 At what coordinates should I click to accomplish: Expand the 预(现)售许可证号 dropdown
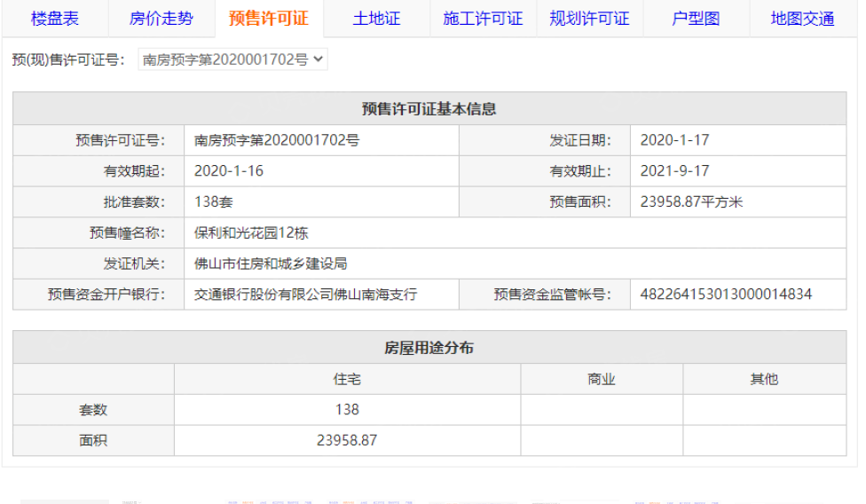click(x=233, y=60)
